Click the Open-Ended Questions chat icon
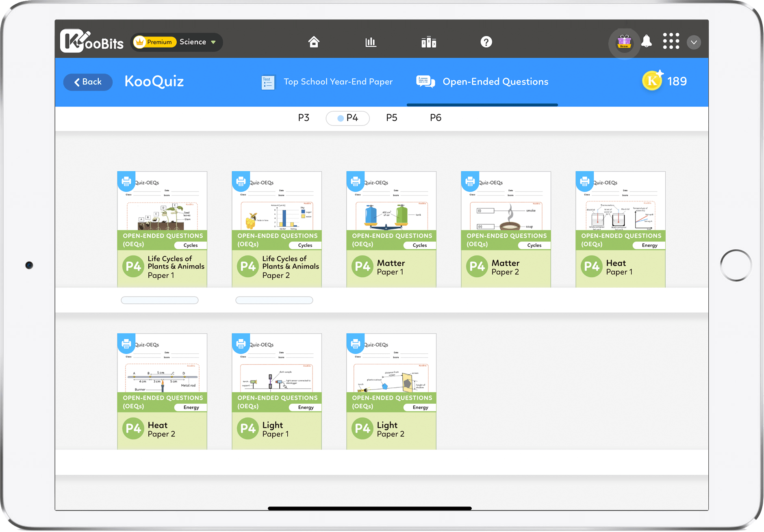 tap(425, 82)
